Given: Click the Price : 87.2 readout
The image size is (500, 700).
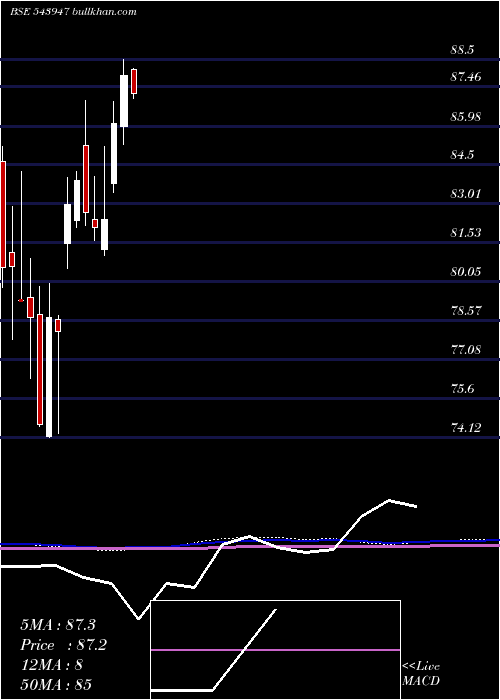Looking at the screenshot, I should [64, 645].
